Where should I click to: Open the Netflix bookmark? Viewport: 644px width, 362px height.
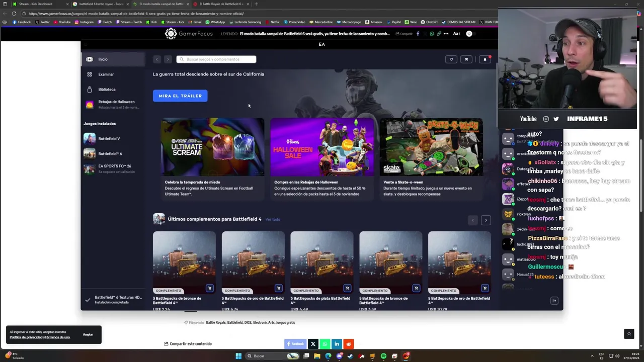click(272, 22)
